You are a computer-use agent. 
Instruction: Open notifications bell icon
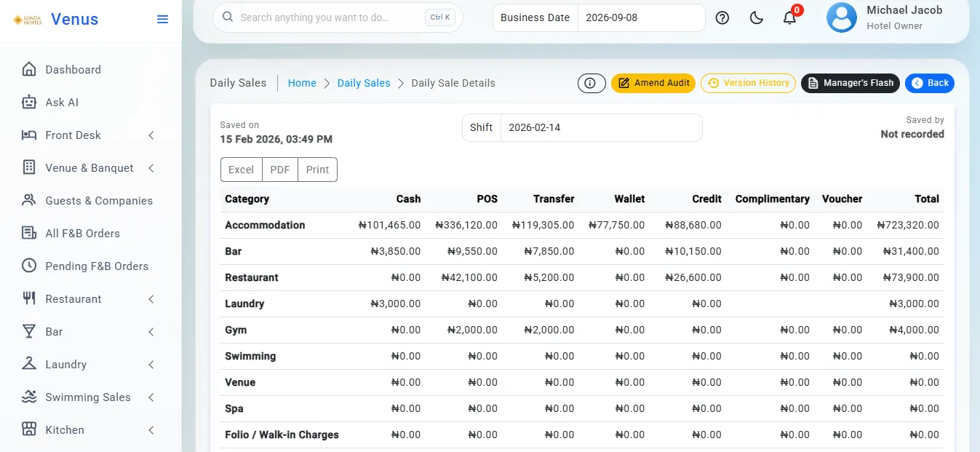tap(789, 18)
